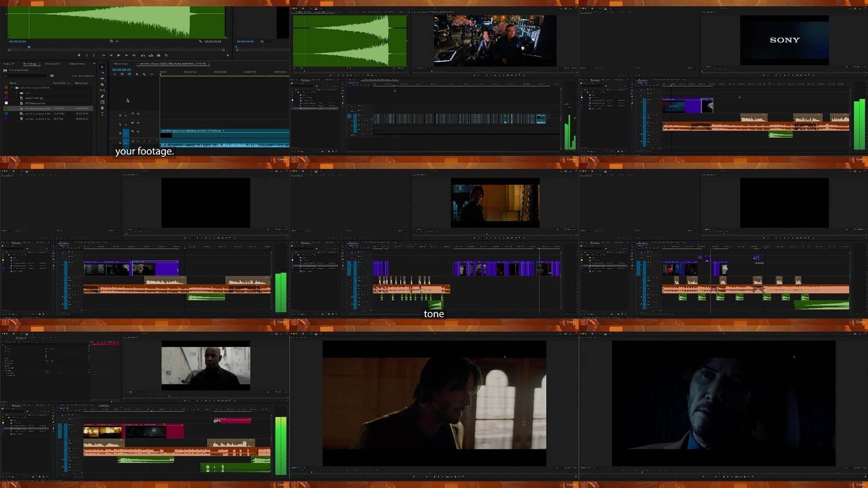Select the Hand tool
This screenshot has height=488, width=868.
pos(102,107)
